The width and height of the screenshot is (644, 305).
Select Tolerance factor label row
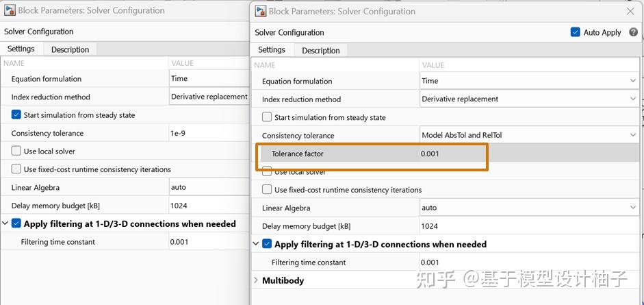pyautogui.click(x=297, y=154)
